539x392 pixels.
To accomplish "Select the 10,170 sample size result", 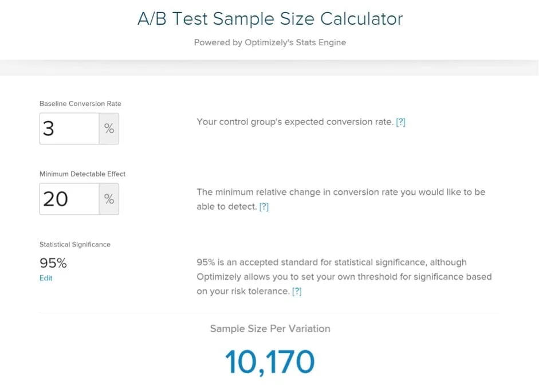I will point(270,362).
